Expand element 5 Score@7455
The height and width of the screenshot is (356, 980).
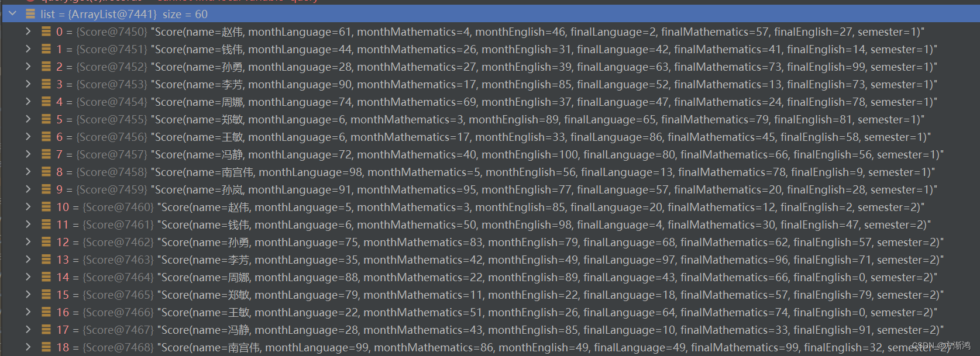(x=28, y=119)
